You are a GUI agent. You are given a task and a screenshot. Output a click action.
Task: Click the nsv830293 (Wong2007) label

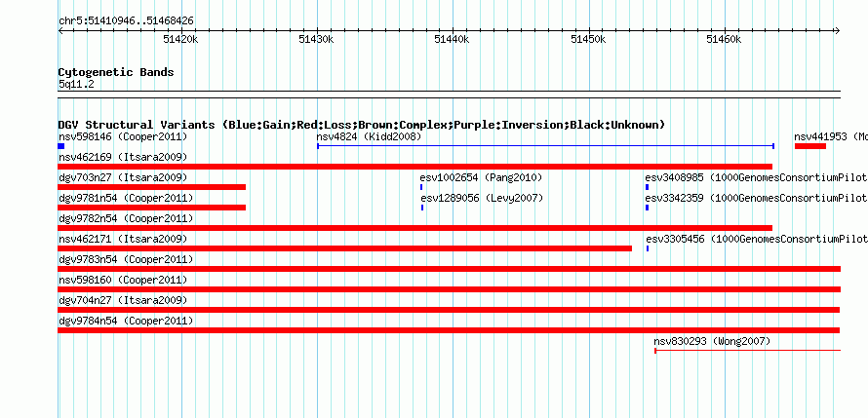point(712,341)
